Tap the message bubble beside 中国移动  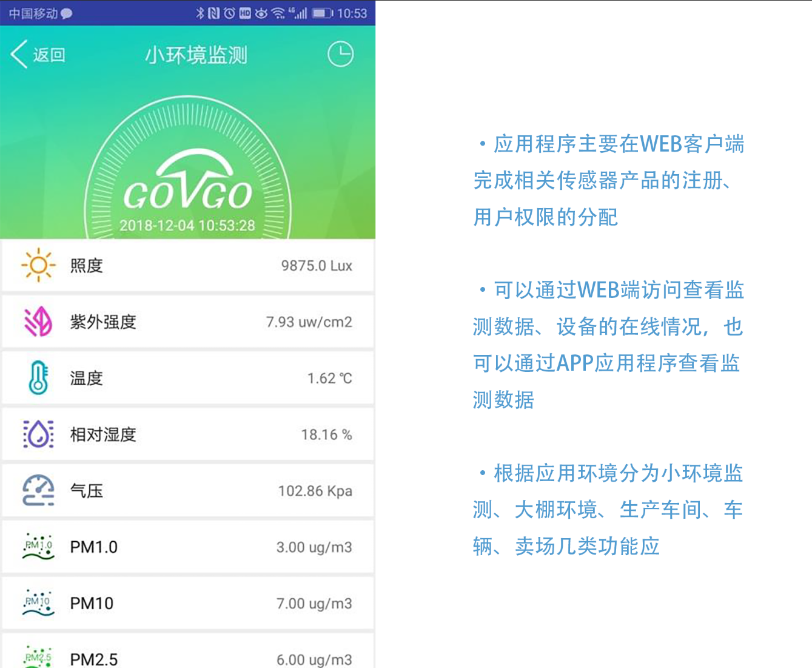(x=66, y=13)
